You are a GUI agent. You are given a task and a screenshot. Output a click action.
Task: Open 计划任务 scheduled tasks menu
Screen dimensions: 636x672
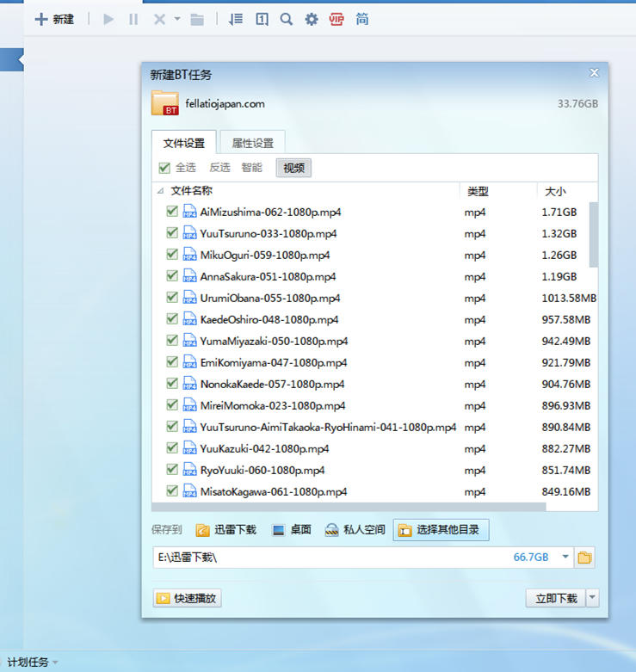(32, 662)
